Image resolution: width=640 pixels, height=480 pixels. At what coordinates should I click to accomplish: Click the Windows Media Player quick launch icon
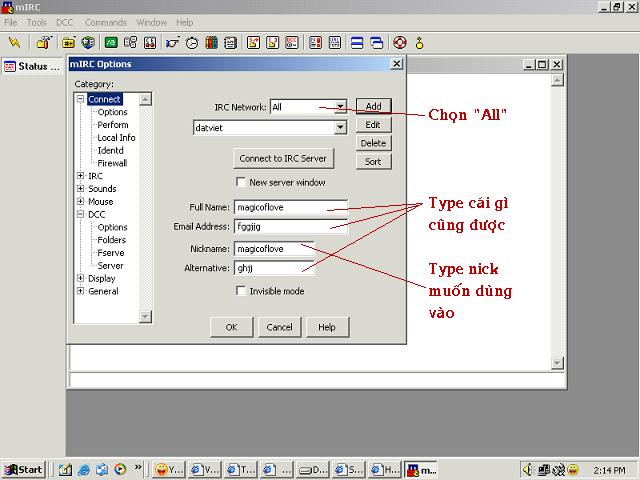pyautogui.click(x=120, y=470)
